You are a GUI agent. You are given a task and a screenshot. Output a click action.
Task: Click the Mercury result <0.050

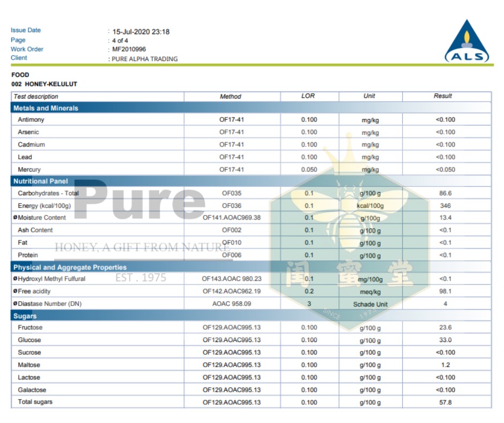tap(445, 170)
